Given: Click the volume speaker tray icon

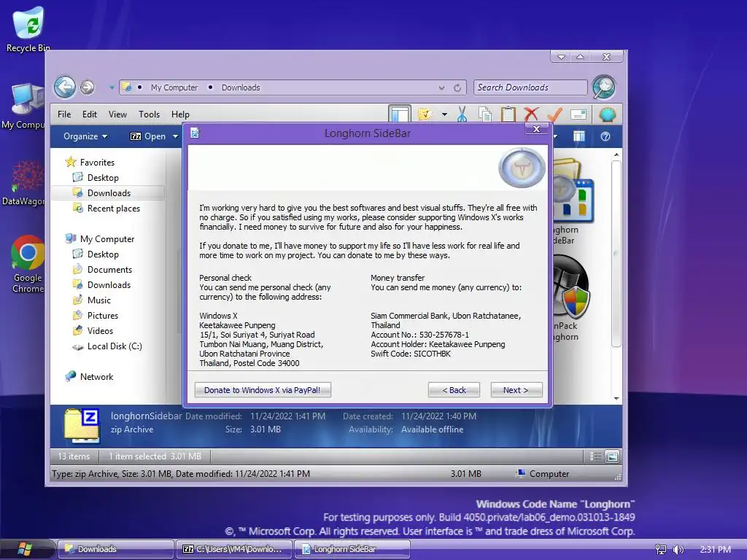Looking at the screenshot, I should (x=678, y=550).
